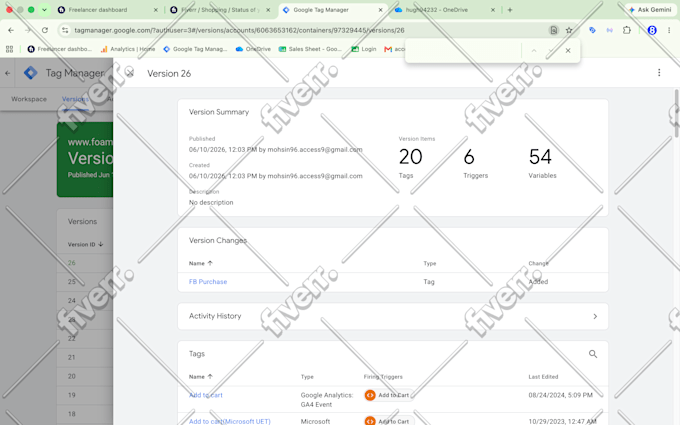Viewport: 680px width, 425px height.
Task: Select version 22 in versions list
Action: point(72,338)
